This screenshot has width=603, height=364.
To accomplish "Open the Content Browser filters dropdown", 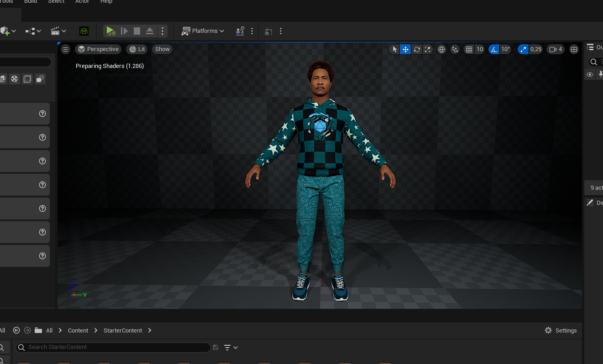I will 231,348.
